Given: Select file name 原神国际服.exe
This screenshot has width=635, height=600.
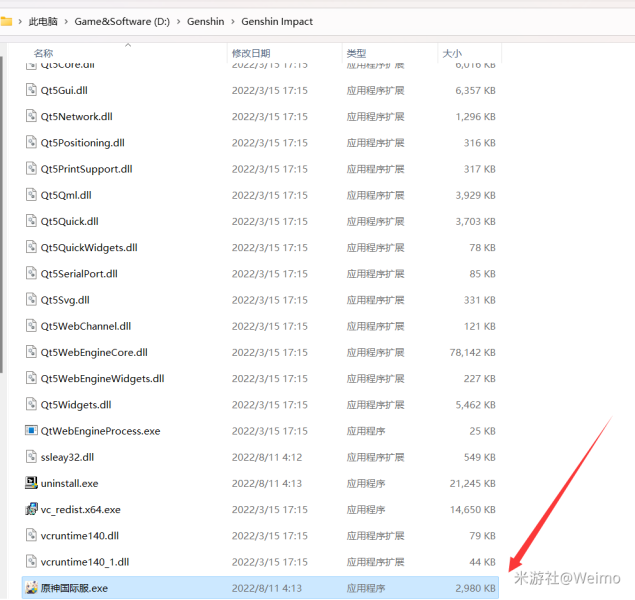Looking at the screenshot, I should click(x=74, y=588).
